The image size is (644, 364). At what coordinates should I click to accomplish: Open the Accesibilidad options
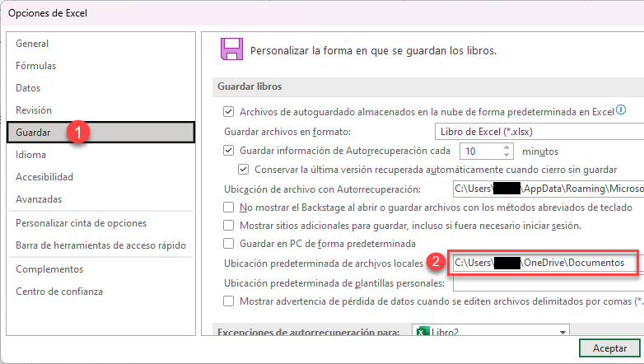[44, 177]
